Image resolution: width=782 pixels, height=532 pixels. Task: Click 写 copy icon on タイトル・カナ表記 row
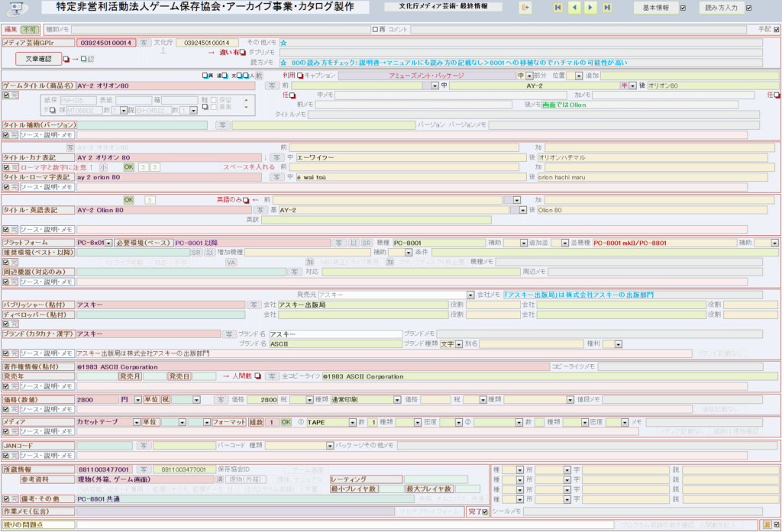pyautogui.click(x=276, y=157)
